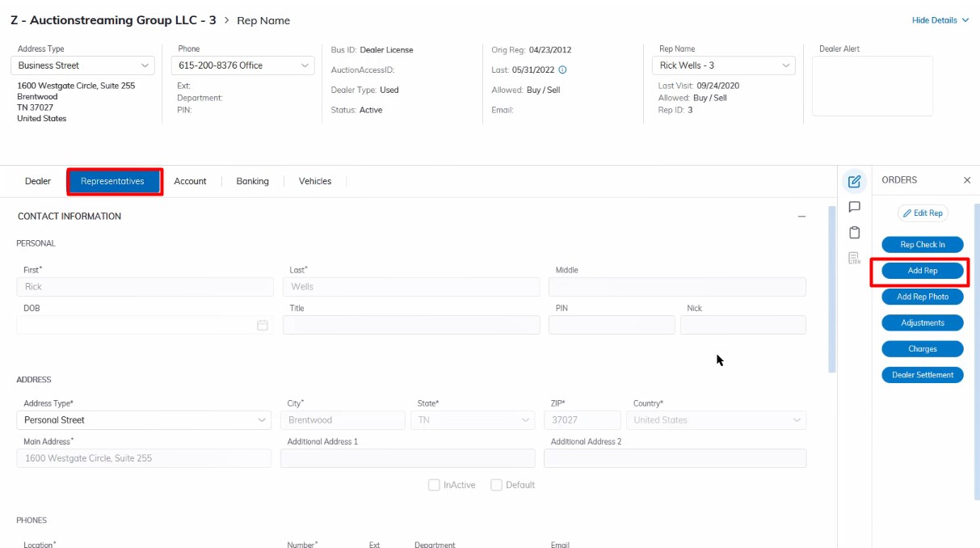This screenshot has width=980, height=548.
Task: Open the clipboard icon in sidebar
Action: [x=854, y=233]
